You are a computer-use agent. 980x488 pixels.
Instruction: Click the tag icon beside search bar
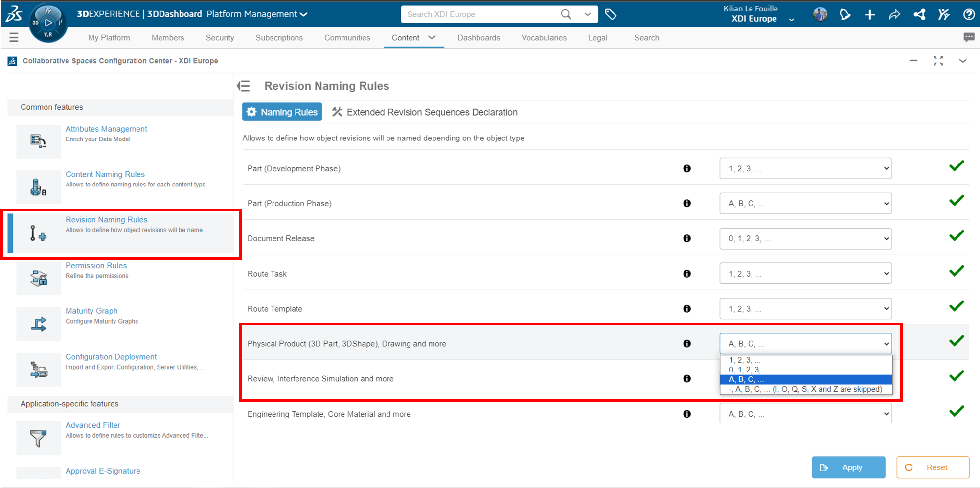[x=611, y=14]
